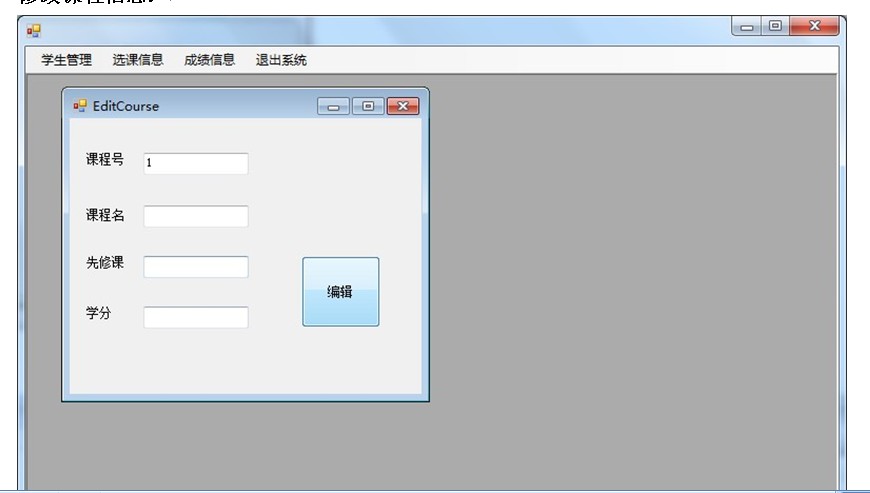Screen dimensions: 870x493
Task: Open the 学生管理 menu
Action: pos(67,60)
